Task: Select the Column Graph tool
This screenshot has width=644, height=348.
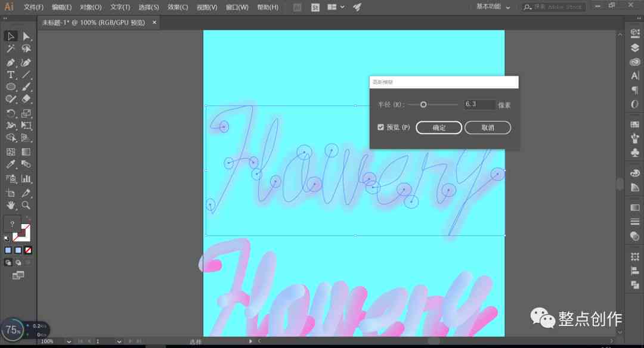Action: click(26, 179)
